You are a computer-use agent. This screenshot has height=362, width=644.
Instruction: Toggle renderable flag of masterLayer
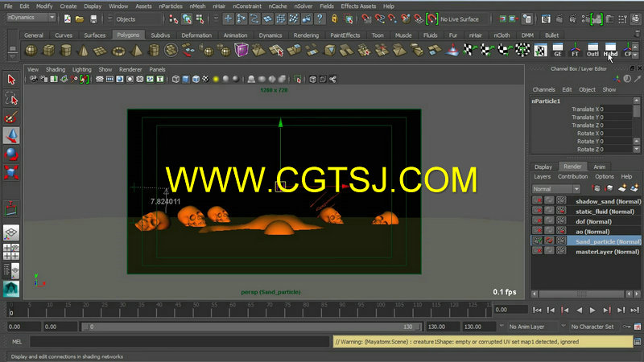(x=537, y=251)
